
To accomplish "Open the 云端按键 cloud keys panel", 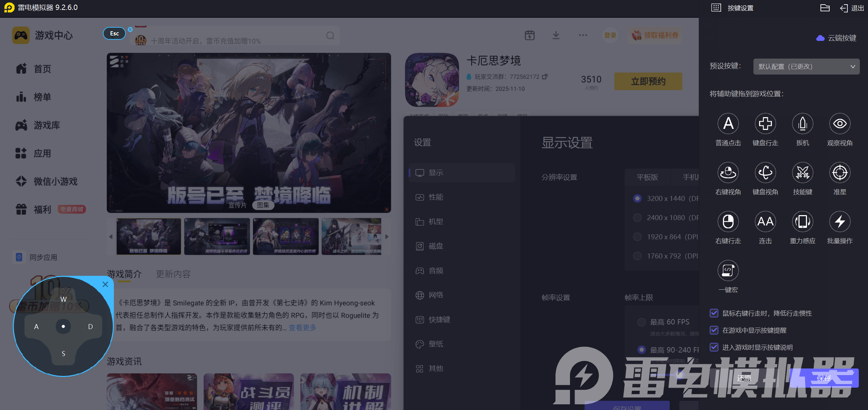I will pos(836,38).
